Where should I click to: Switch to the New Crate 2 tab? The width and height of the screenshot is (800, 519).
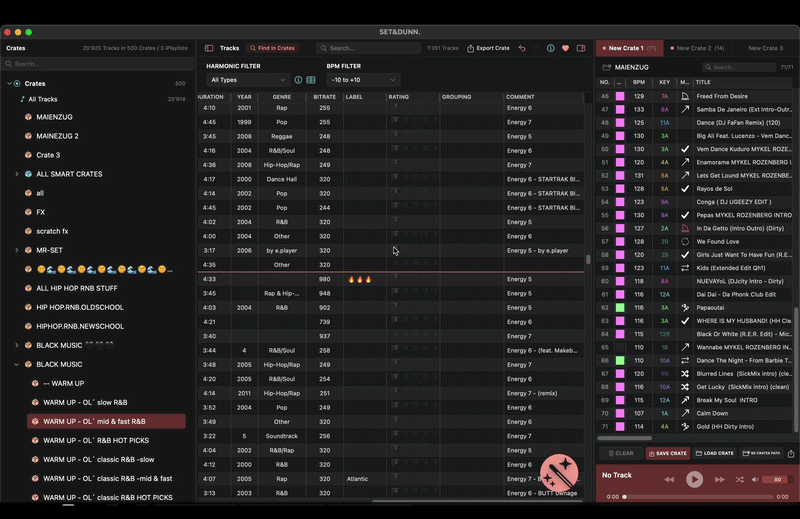coord(697,48)
